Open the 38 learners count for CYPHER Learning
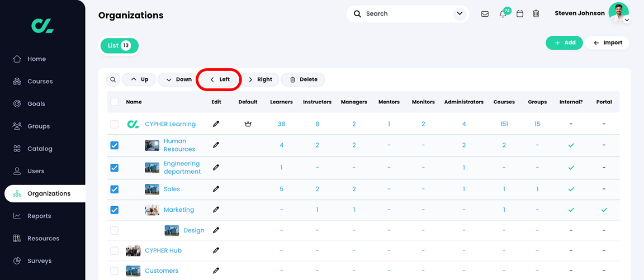Viewport: 644px width, 280px height. (281, 124)
